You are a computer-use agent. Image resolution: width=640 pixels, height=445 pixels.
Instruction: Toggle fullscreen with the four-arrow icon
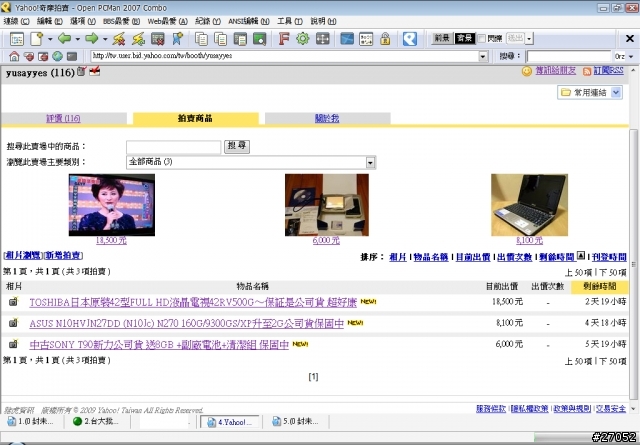pos(322,39)
